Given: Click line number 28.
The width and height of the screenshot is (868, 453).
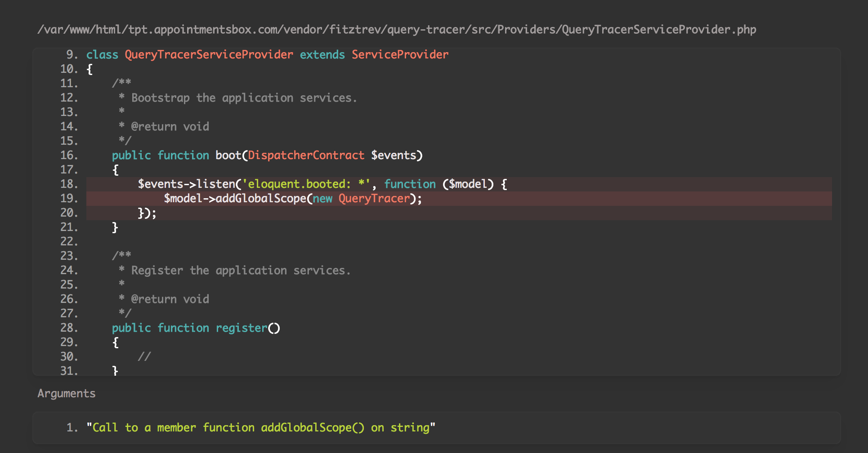Looking at the screenshot, I should point(69,328).
